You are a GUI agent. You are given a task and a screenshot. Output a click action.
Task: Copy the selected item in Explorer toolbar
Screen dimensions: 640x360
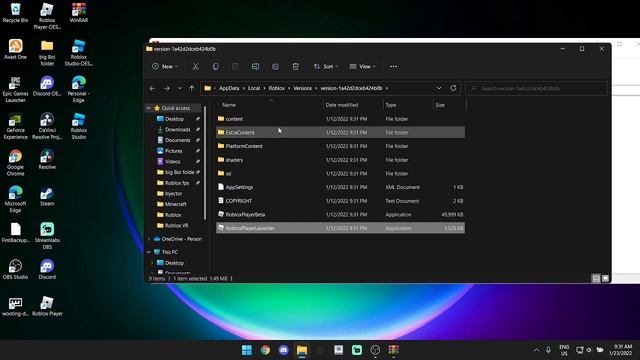coord(216,67)
